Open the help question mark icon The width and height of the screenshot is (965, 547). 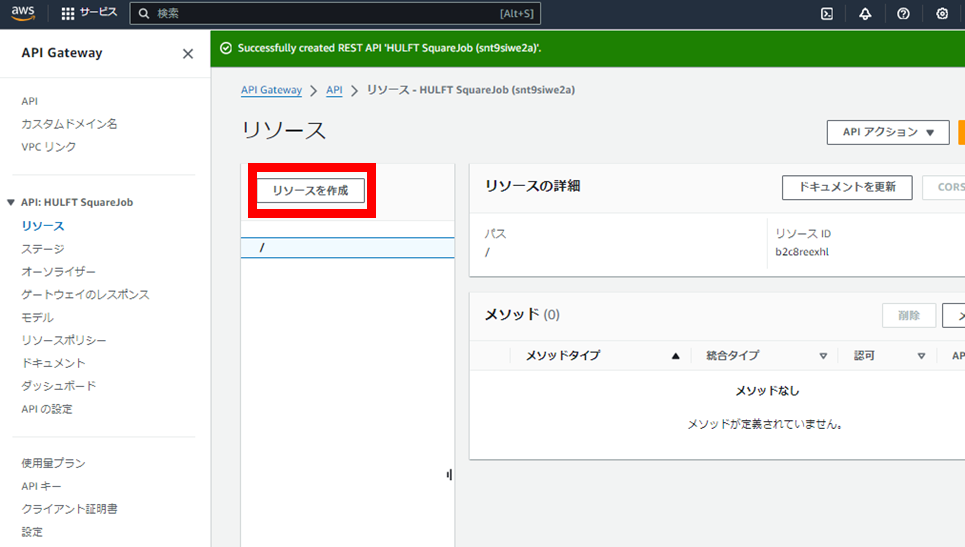point(903,14)
